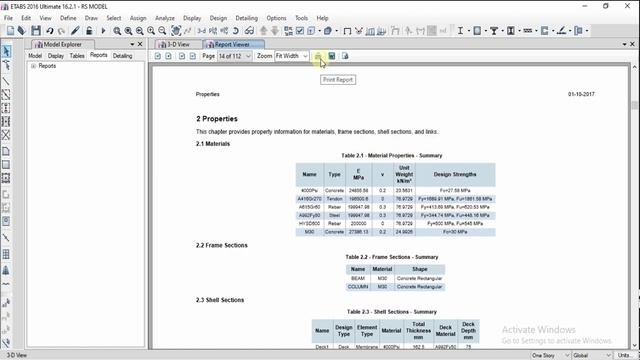Screen dimensions: 640x360
Task: Open the composite beam T design dropdown
Action: pyautogui.click(x=502, y=31)
